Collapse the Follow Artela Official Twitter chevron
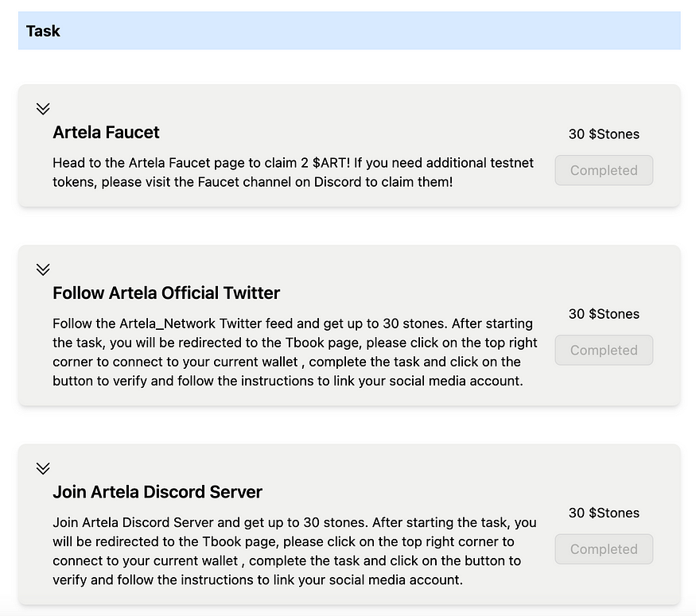Viewport: 696px width, 616px height. click(43, 269)
